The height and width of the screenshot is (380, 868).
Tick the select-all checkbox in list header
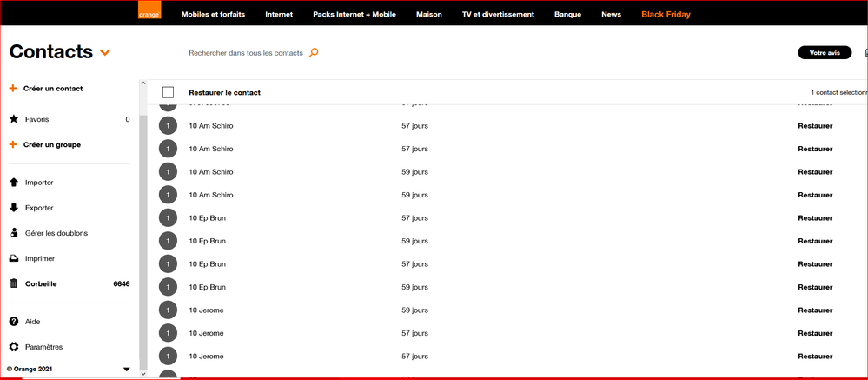(x=169, y=92)
